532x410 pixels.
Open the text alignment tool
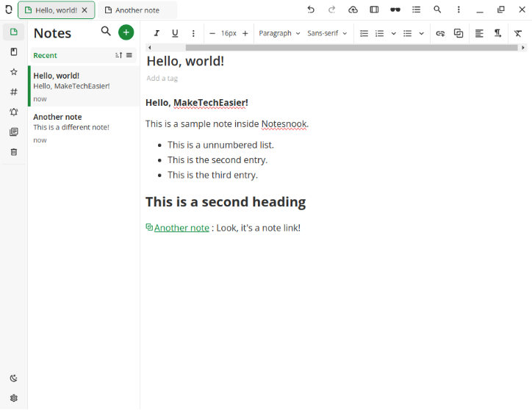pyautogui.click(x=479, y=33)
